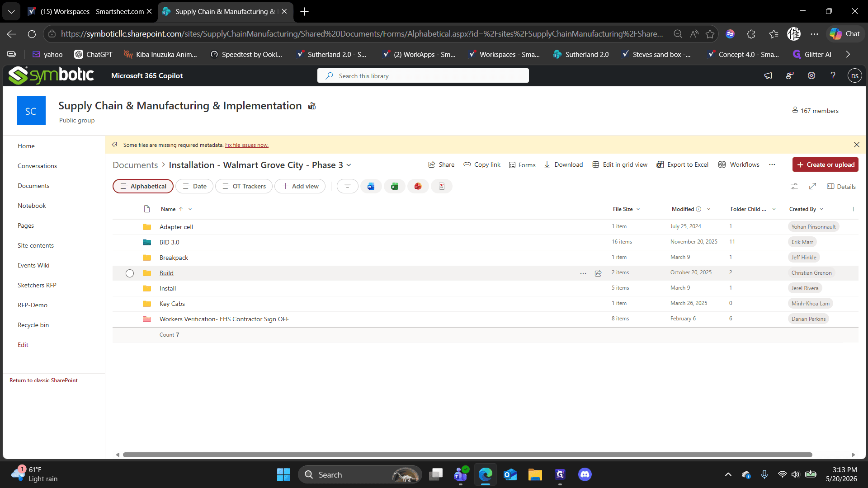Dismiss the missing metadata banner
Image resolution: width=868 pixels, height=488 pixels.
coord(857,145)
